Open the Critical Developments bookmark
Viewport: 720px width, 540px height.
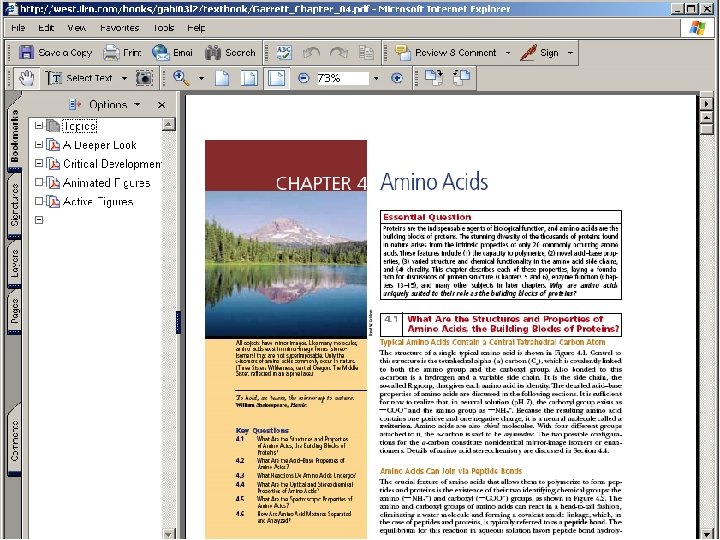coord(112,164)
